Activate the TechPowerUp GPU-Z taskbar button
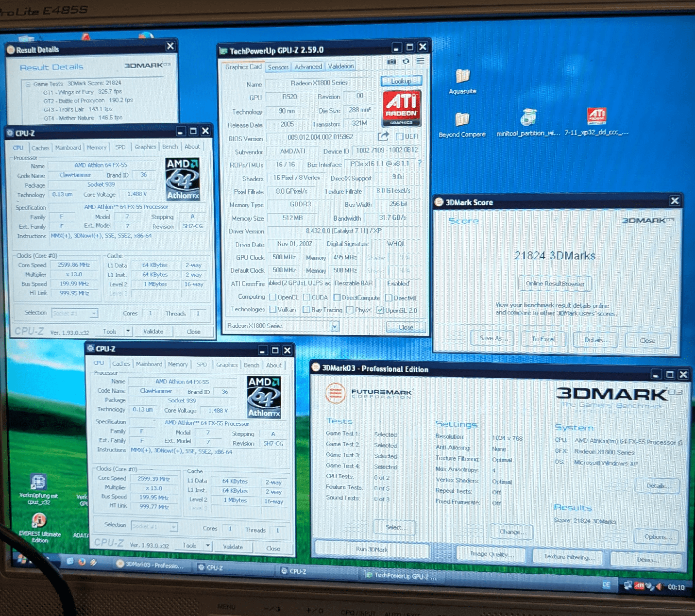The image size is (695, 616). (401, 576)
